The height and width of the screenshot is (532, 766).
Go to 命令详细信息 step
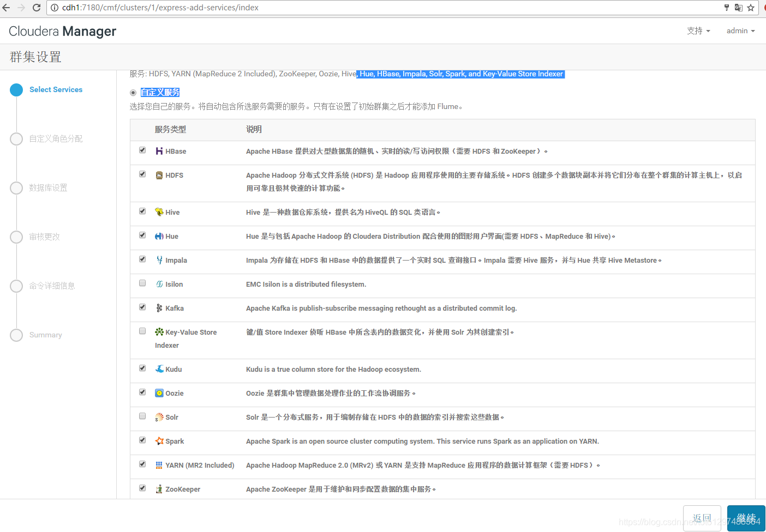(x=52, y=286)
